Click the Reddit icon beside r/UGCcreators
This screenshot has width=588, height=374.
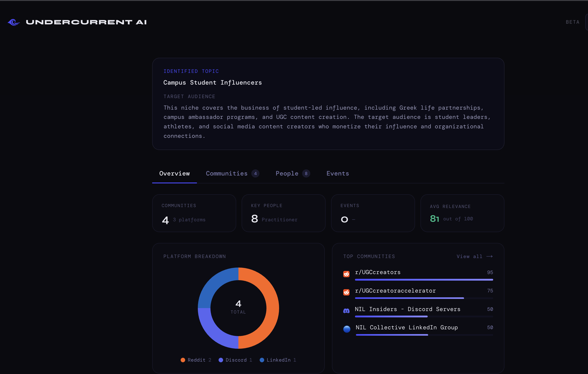[346, 274]
